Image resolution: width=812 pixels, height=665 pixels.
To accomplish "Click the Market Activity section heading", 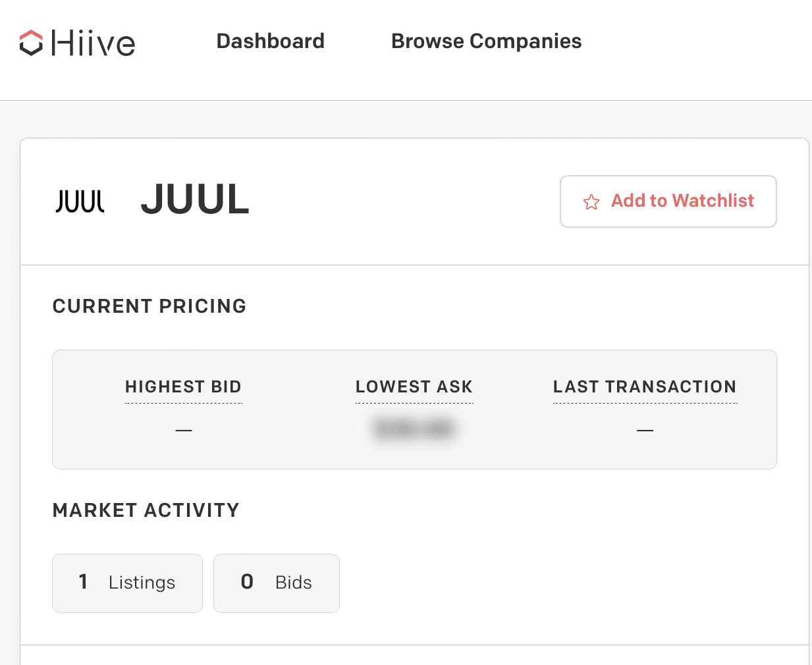I will tap(146, 510).
